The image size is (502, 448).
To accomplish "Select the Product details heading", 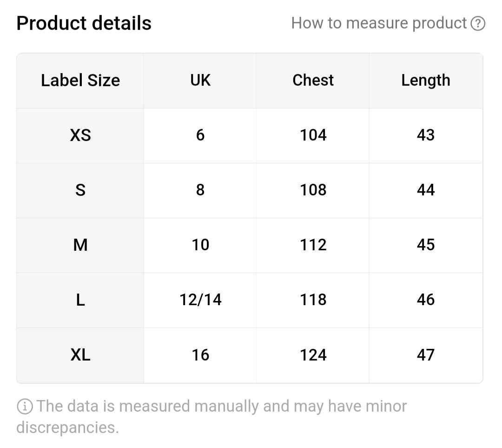I will click(84, 23).
